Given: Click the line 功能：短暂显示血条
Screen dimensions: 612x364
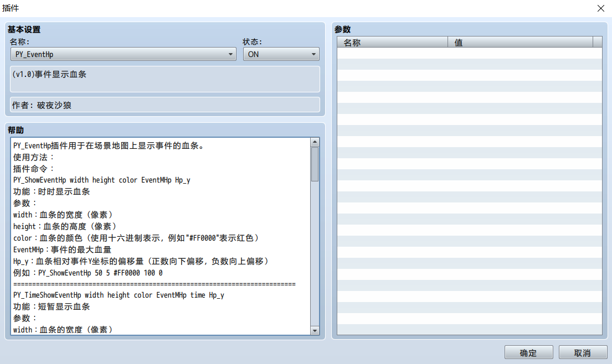Looking at the screenshot, I should pyautogui.click(x=52, y=306).
